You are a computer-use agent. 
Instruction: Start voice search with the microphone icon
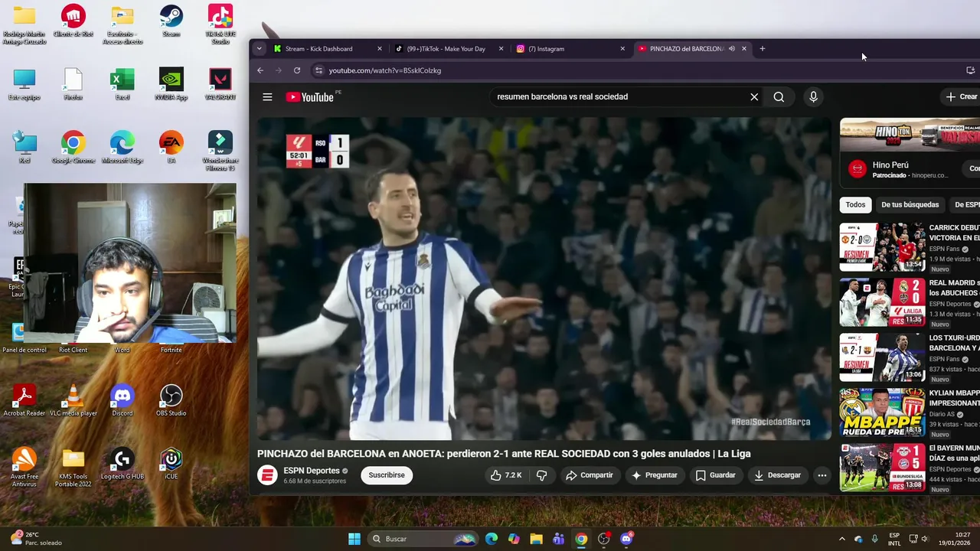pos(813,97)
